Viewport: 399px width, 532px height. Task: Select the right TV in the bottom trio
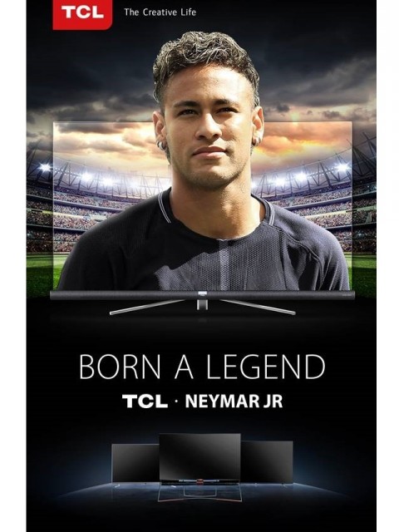[267, 461]
